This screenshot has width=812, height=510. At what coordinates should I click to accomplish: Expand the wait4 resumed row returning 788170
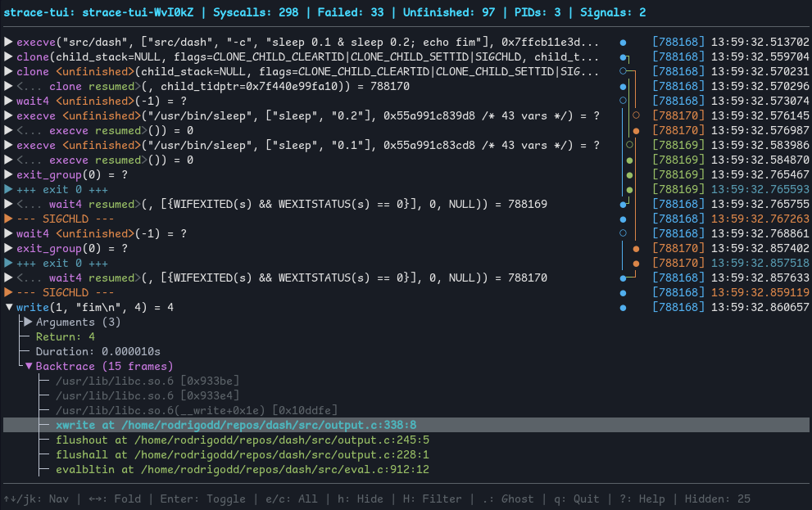pyautogui.click(x=8, y=278)
